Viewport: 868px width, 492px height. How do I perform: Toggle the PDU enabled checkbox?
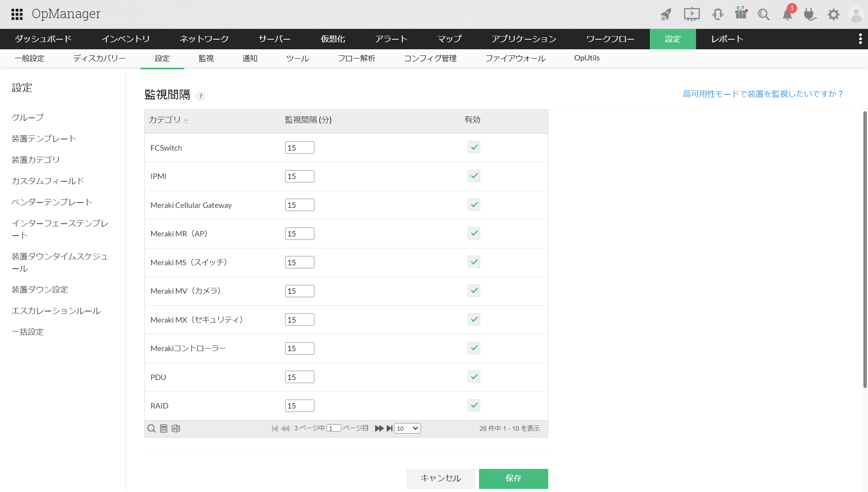tap(474, 377)
